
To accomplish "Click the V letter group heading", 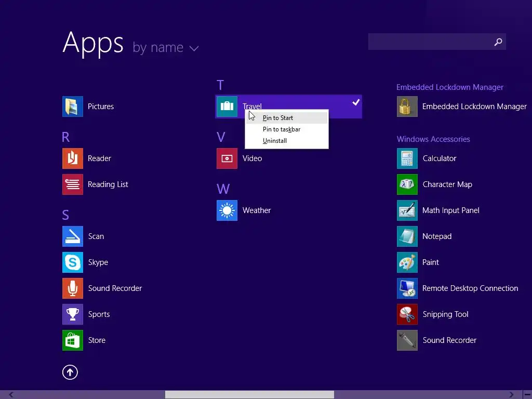I will pos(221,137).
